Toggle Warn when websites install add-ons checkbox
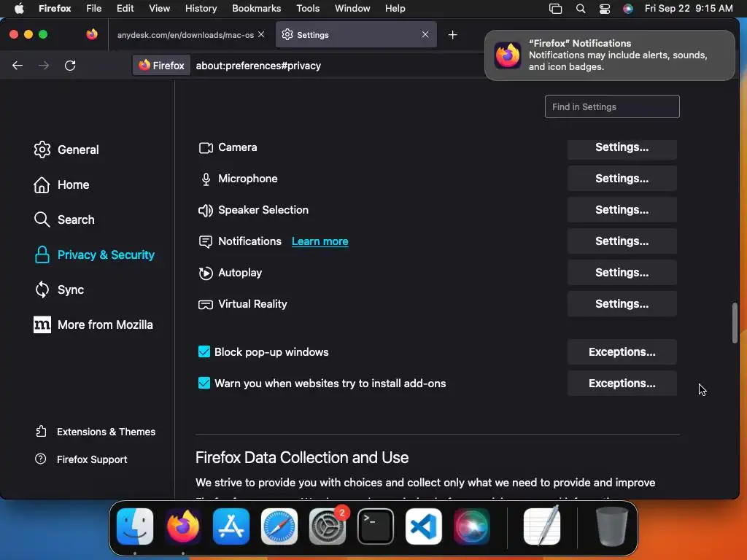Screen dimensions: 747x560 204,383
